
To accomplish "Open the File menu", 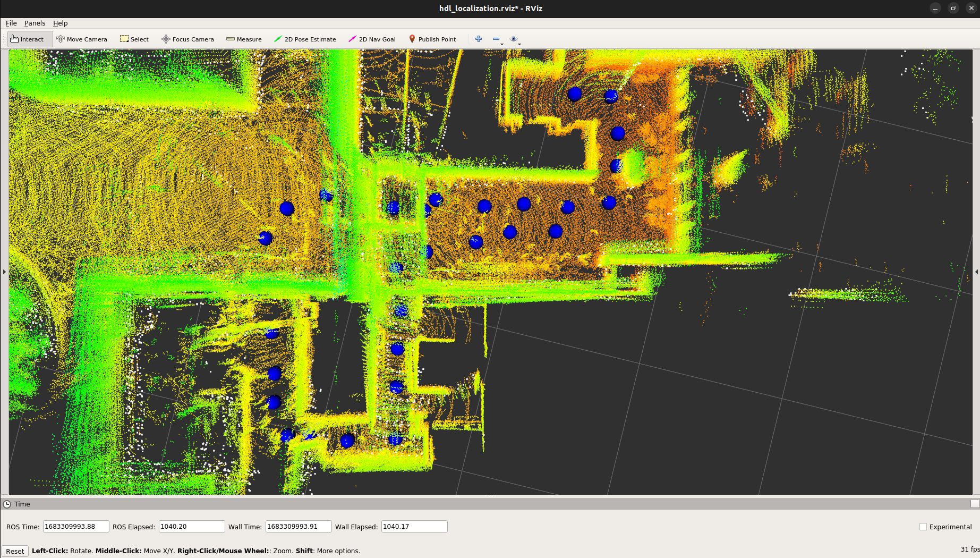I will coord(11,23).
